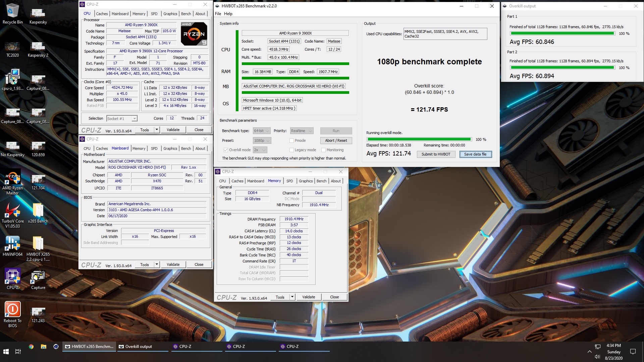Click the Abort / Reset button
Viewport: 644px width, 362px height.
336,140
